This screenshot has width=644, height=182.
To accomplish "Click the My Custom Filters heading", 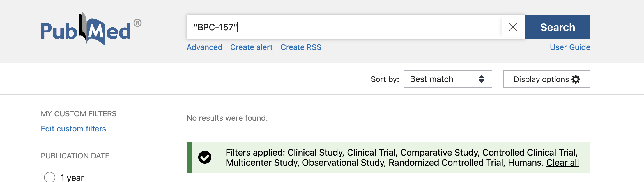I will pos(78,114).
